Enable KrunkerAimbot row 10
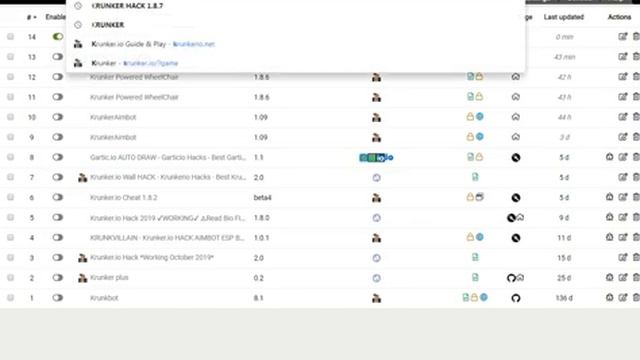The width and height of the screenshot is (640, 360). tap(58, 117)
